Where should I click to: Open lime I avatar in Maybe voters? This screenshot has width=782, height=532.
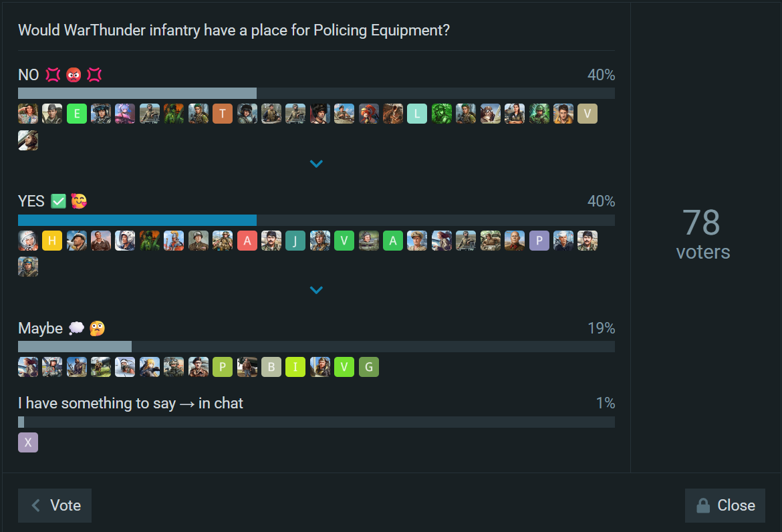click(295, 367)
